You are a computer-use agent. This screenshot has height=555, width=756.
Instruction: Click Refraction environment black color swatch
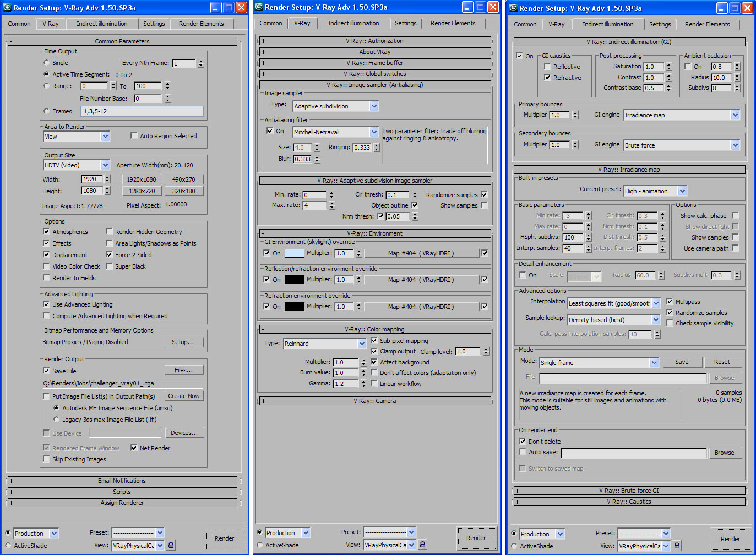point(294,307)
